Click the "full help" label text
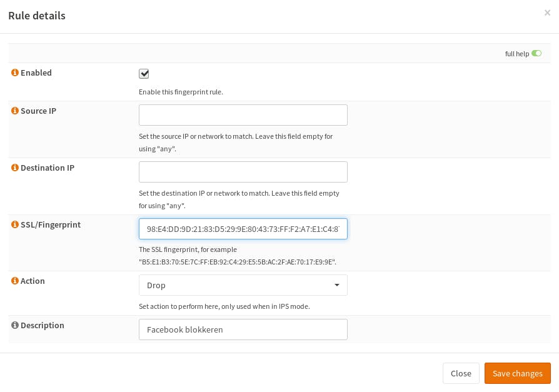 pyautogui.click(x=516, y=54)
